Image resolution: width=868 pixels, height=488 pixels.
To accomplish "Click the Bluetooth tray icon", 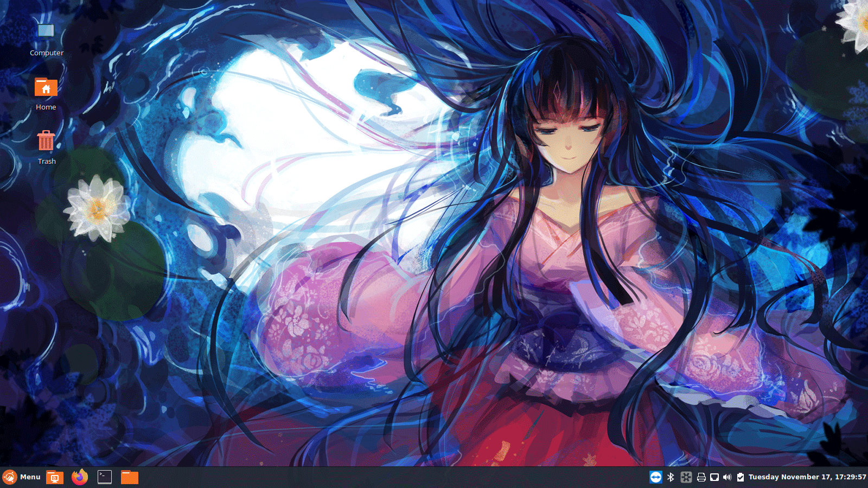I will click(671, 477).
